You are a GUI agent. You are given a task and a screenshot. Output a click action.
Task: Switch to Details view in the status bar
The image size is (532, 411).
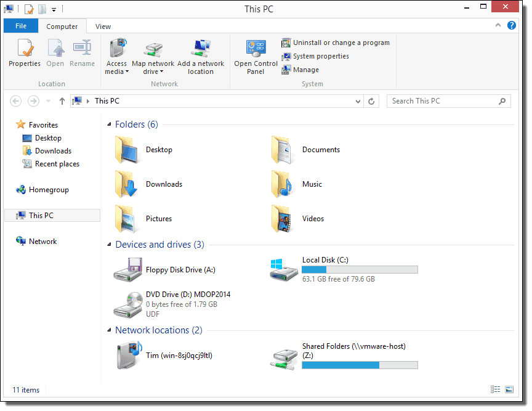[x=496, y=389]
